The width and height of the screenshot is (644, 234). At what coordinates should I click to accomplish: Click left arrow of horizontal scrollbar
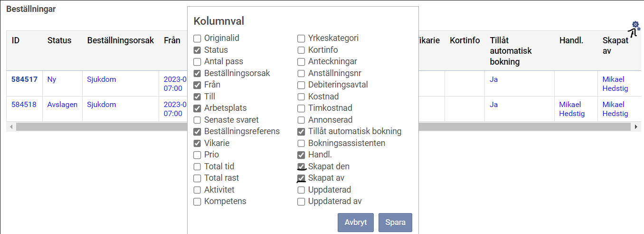(10, 127)
